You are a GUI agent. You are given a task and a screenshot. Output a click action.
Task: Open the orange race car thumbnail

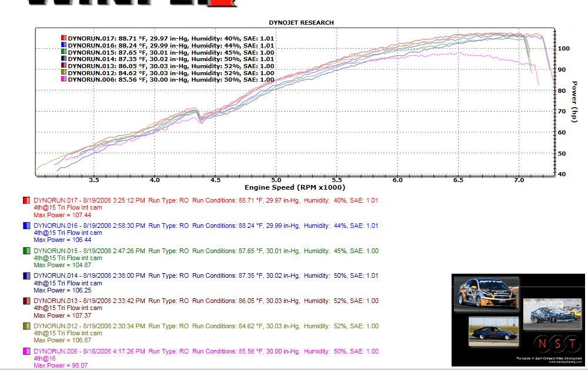488,294
